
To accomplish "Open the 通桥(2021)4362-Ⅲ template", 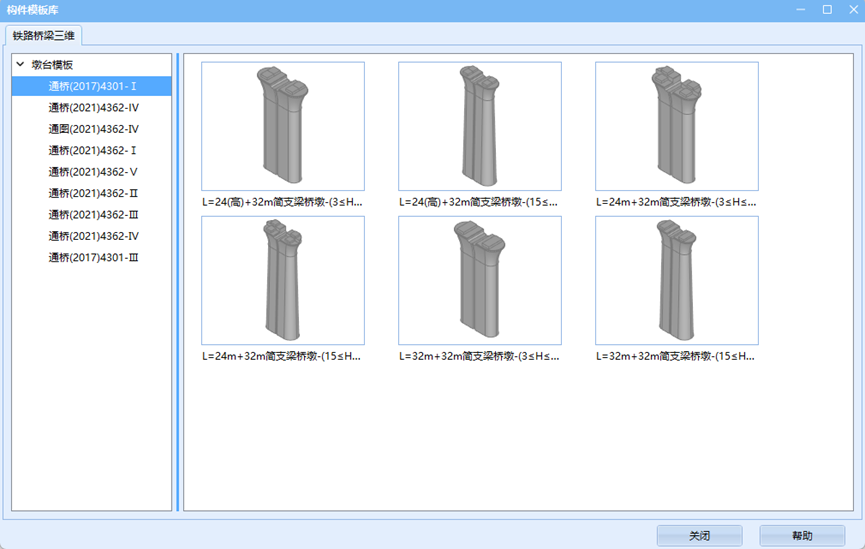I will (92, 215).
